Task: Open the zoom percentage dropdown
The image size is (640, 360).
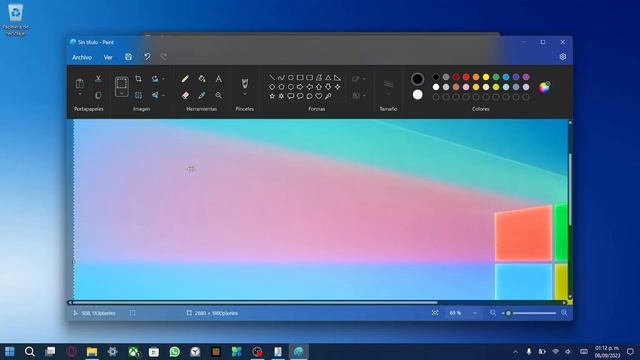Action: coord(475,313)
